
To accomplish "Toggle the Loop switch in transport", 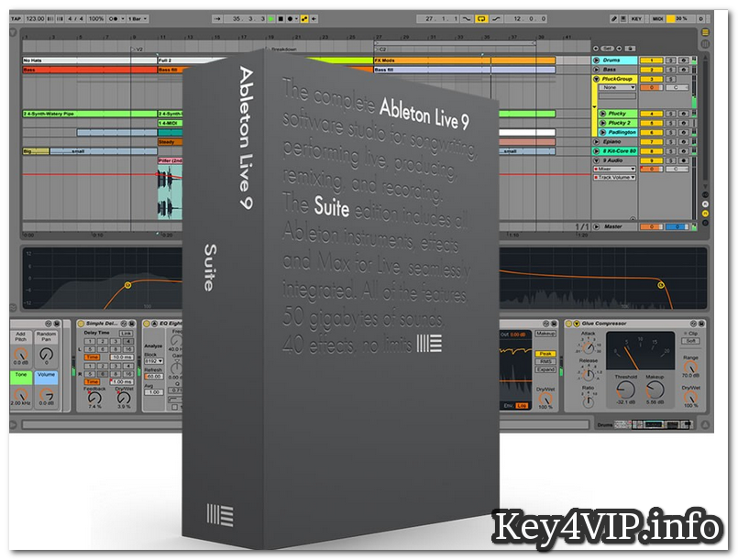I will (x=479, y=18).
